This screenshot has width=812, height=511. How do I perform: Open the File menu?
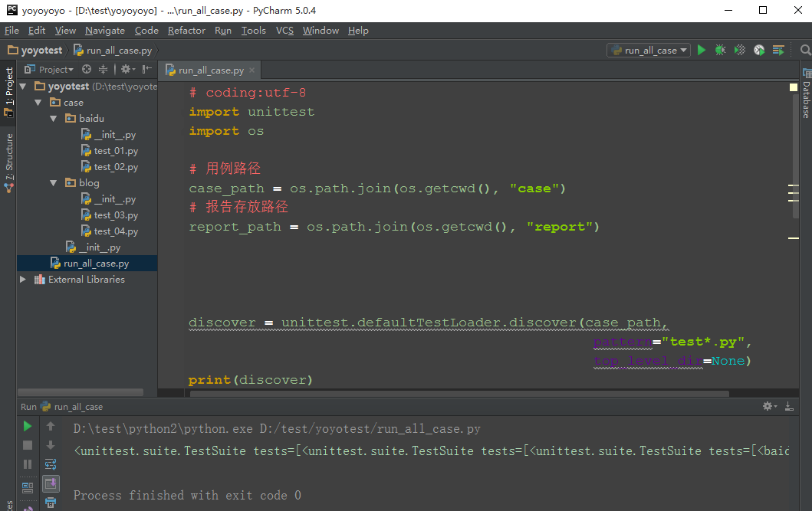[x=12, y=31]
